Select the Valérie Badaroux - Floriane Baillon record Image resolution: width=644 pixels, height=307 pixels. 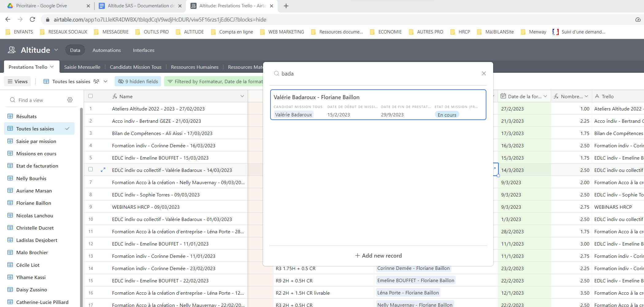(x=378, y=105)
